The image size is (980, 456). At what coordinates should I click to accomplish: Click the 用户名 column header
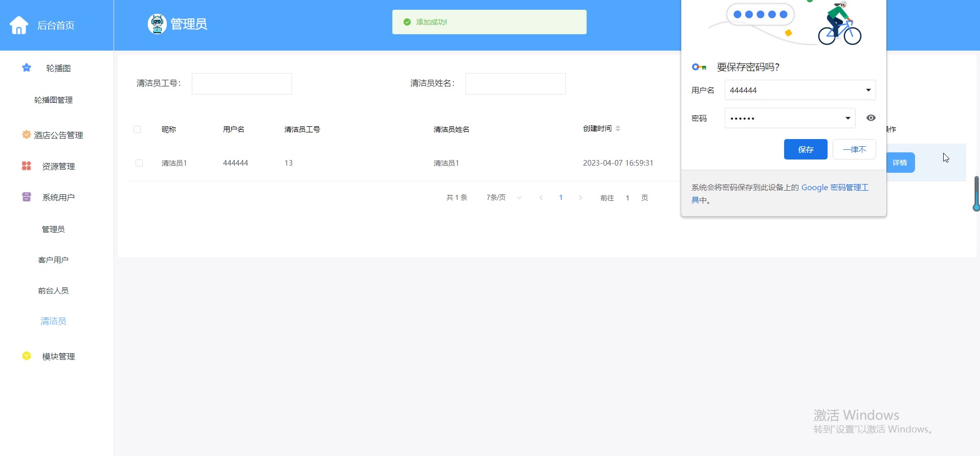234,129
